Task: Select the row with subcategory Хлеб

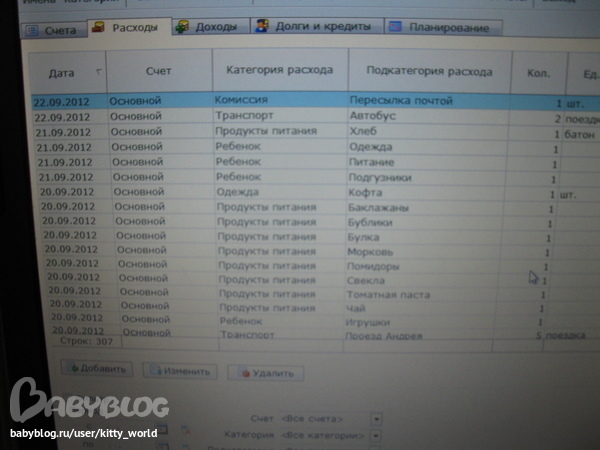Action: 300,132
